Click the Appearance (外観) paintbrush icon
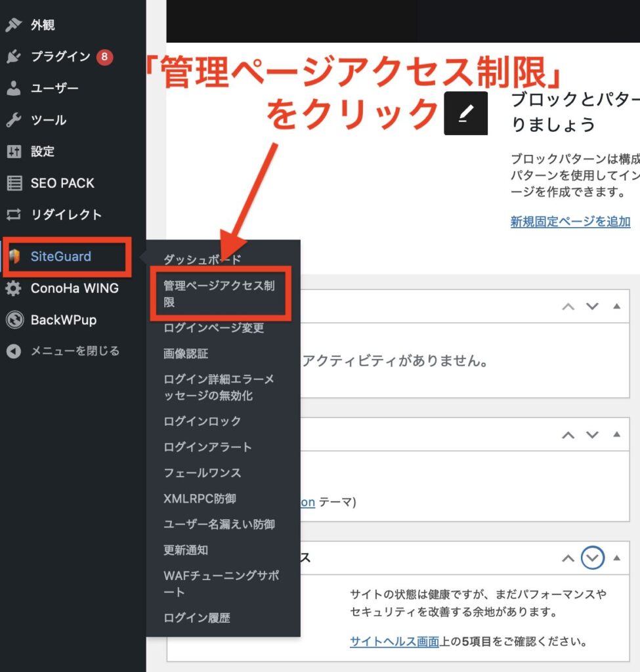Screen dimensions: 640x672 coord(14,25)
